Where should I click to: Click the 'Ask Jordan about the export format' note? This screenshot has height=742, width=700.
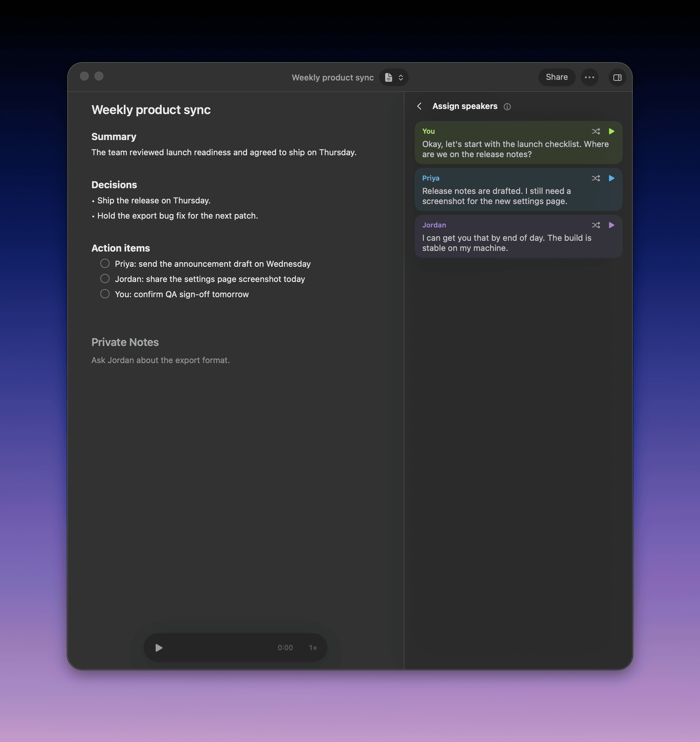click(161, 360)
